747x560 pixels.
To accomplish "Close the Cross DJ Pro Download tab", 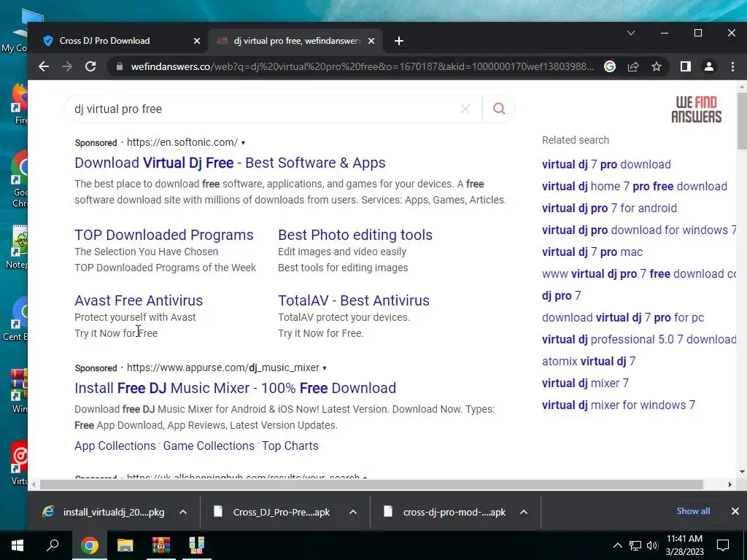I will (x=197, y=41).
